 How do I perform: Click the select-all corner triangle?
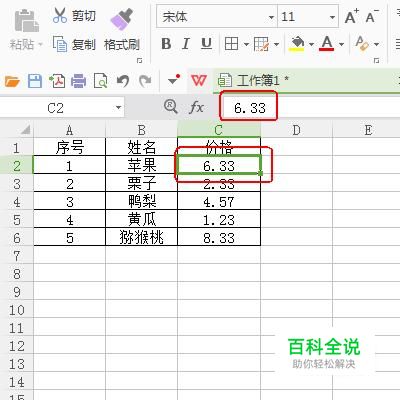[x=25, y=129]
